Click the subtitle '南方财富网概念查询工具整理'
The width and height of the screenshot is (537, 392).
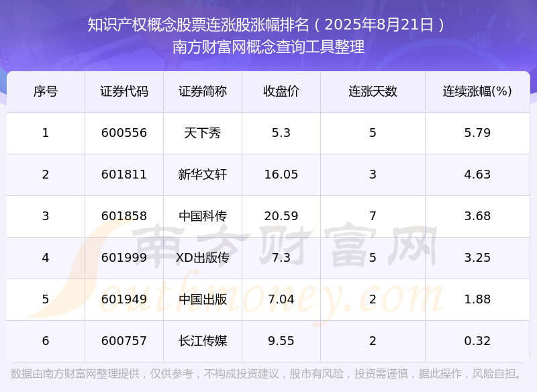coord(268,47)
